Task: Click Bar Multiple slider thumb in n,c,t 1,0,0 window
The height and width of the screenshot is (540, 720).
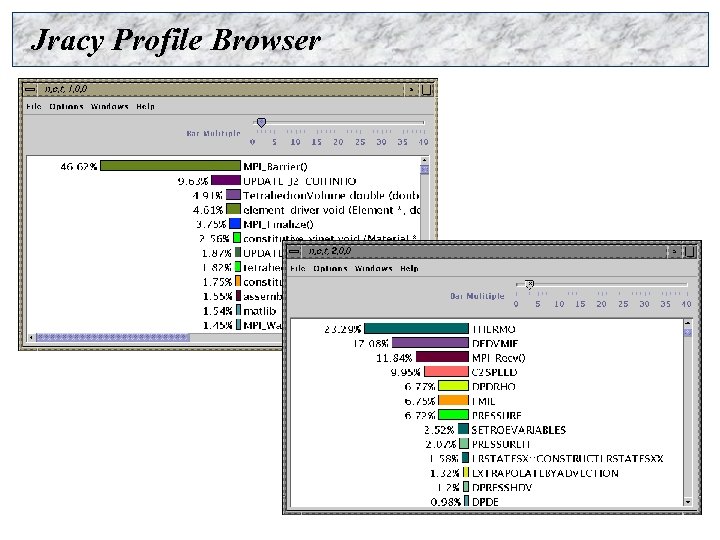Action: [x=261, y=123]
